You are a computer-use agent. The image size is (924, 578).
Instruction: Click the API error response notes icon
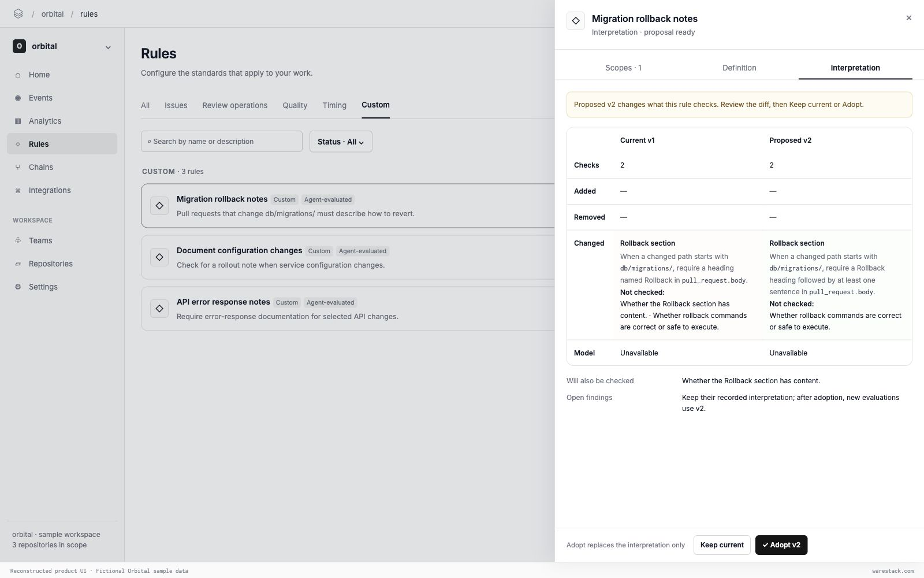[x=159, y=309]
